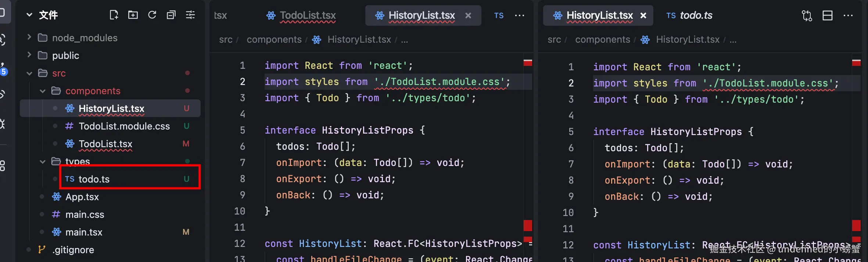Switch to partially hidden TS tab in left editor
Image resolution: width=868 pixels, height=262 pixels.
click(x=499, y=15)
